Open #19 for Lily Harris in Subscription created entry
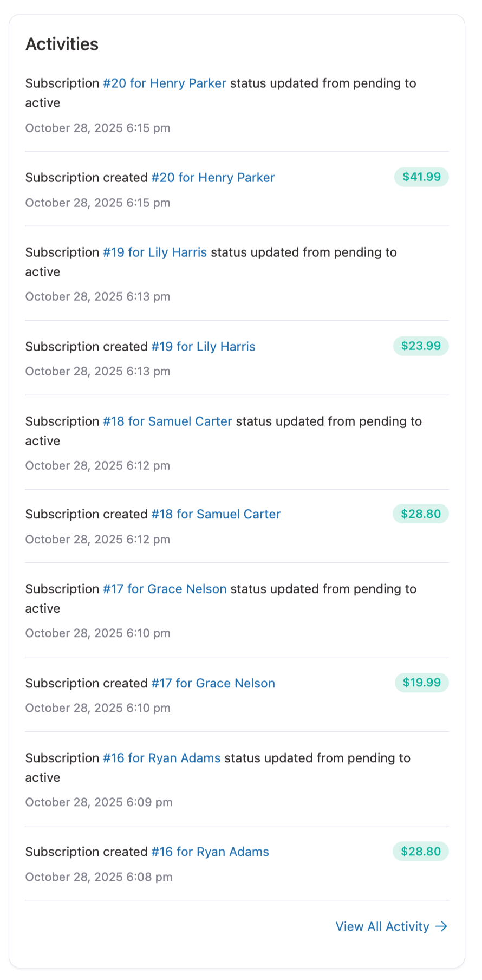Viewport: 482px width, 980px height. click(203, 347)
